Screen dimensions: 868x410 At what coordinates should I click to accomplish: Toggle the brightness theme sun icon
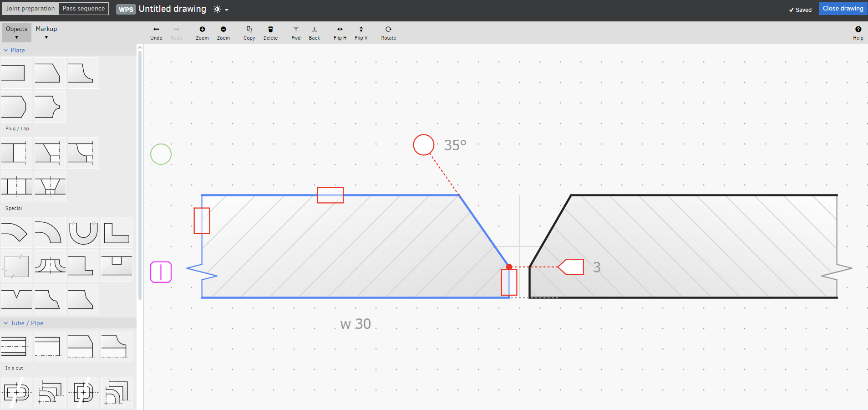218,9
